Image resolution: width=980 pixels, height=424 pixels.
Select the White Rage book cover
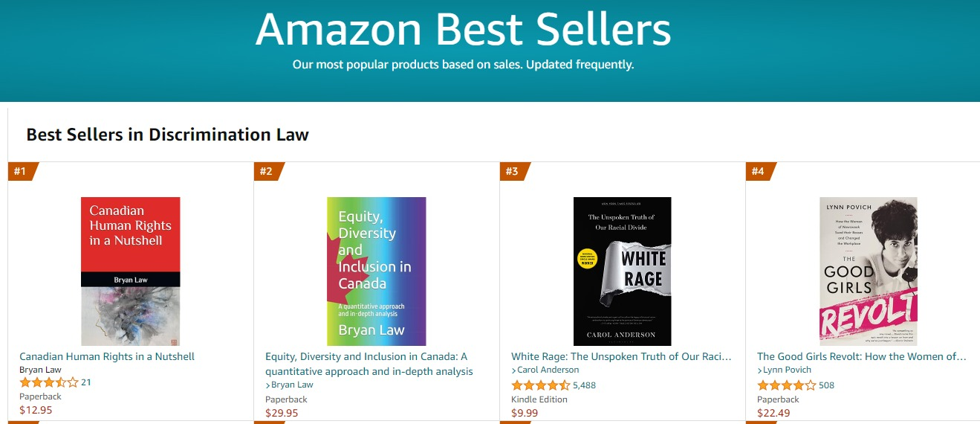click(x=623, y=271)
